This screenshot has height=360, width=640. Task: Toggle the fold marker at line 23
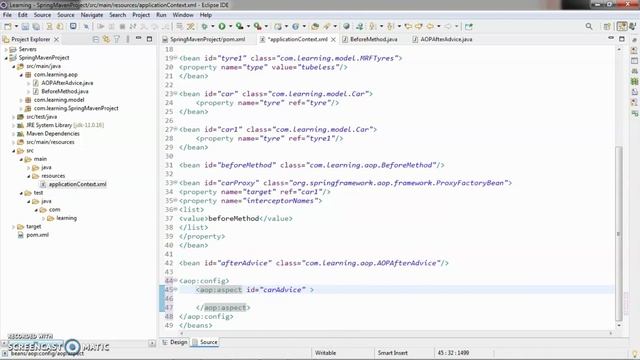[176, 94]
